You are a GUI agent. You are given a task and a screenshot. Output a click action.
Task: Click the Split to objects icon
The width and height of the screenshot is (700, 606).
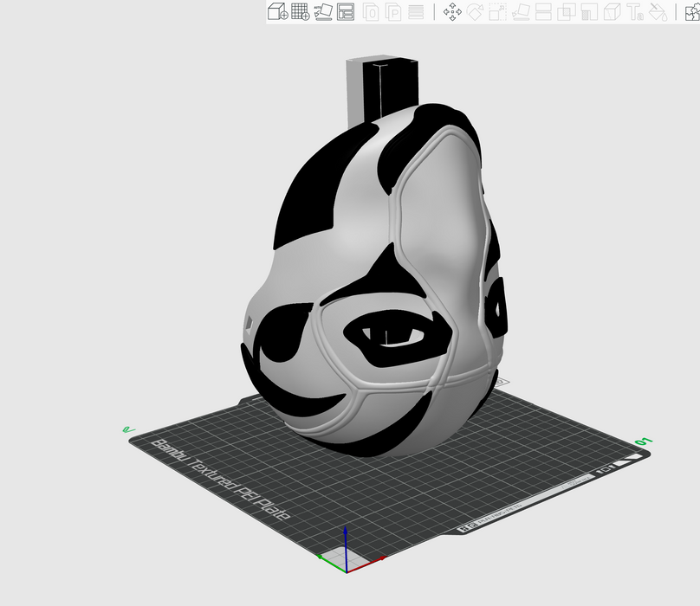pyautogui.click(x=371, y=11)
